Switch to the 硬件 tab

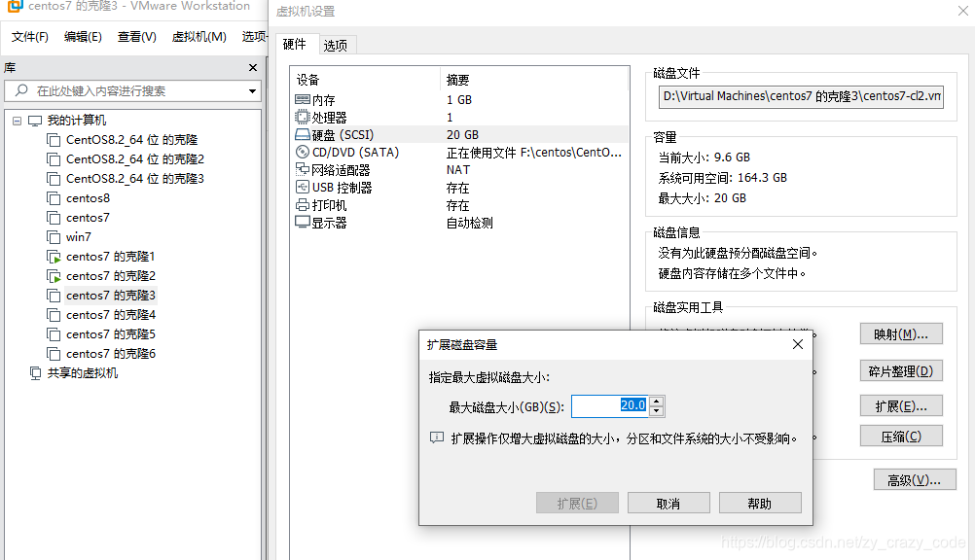click(x=295, y=44)
